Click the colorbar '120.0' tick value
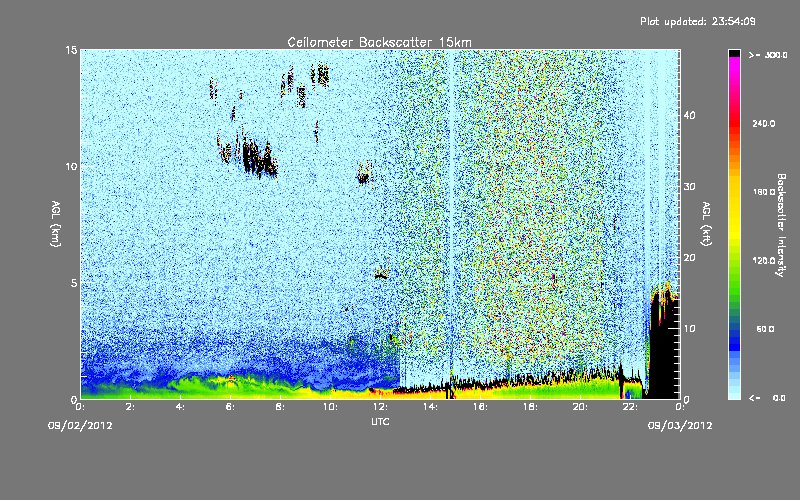 click(763, 260)
